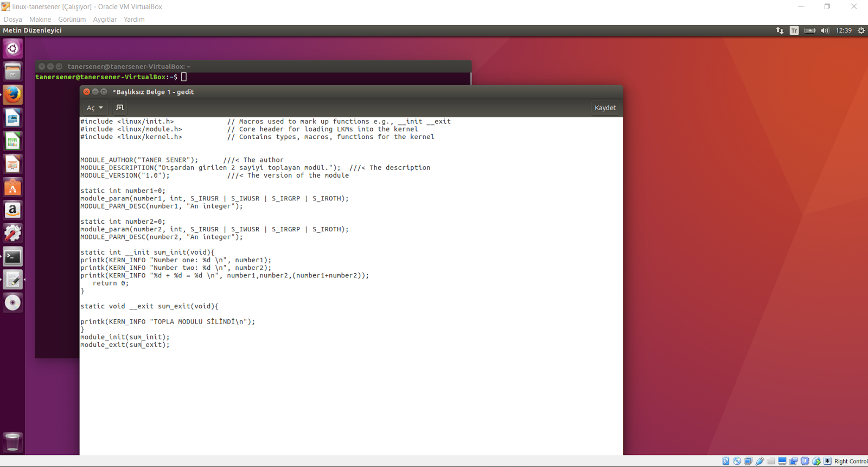Click the MODULE_AUTHOR("TANER SENER") line
This screenshot has height=467, width=868.
click(x=139, y=160)
